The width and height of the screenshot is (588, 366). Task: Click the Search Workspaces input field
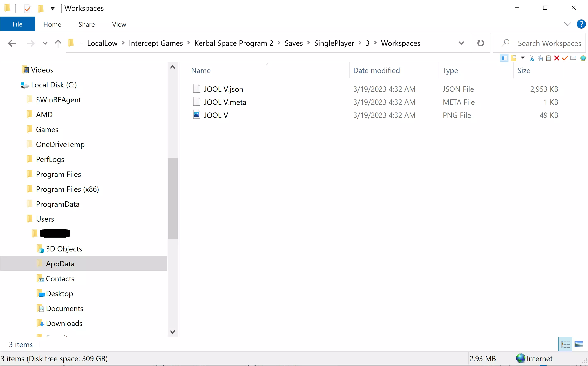[x=549, y=43]
